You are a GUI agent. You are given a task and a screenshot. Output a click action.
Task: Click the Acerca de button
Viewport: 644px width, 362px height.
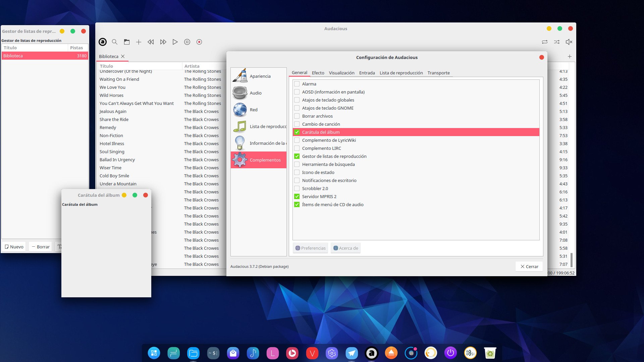tap(345, 248)
